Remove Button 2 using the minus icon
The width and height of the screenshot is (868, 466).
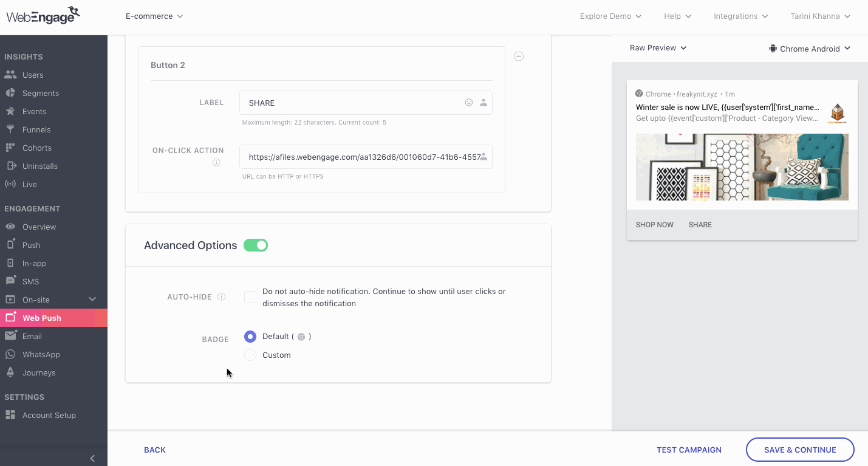click(518, 56)
